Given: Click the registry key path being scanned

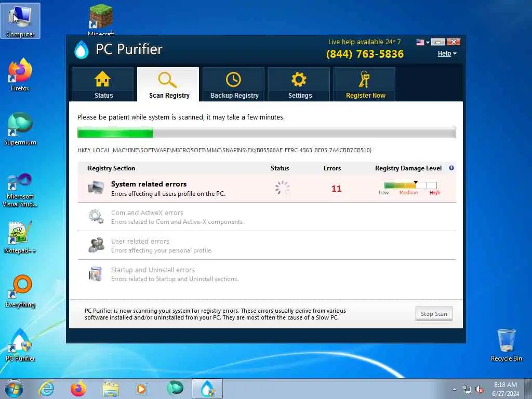Looking at the screenshot, I should pyautogui.click(x=224, y=150).
